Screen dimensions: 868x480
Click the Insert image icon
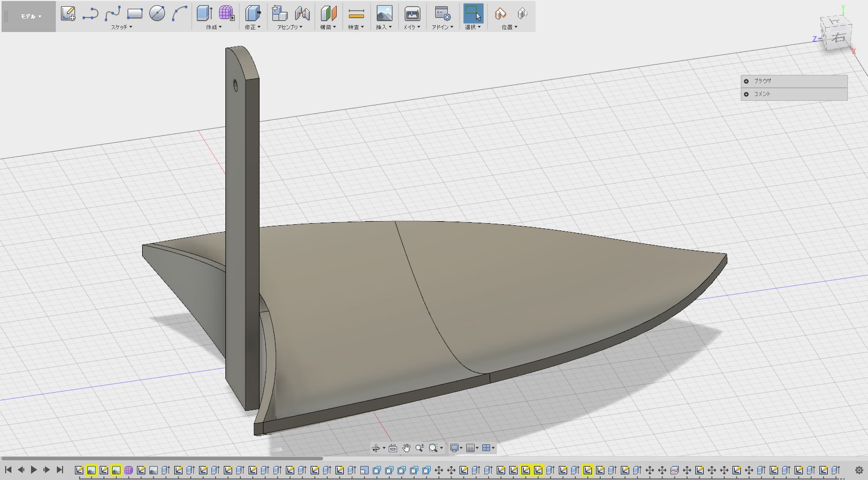click(384, 13)
